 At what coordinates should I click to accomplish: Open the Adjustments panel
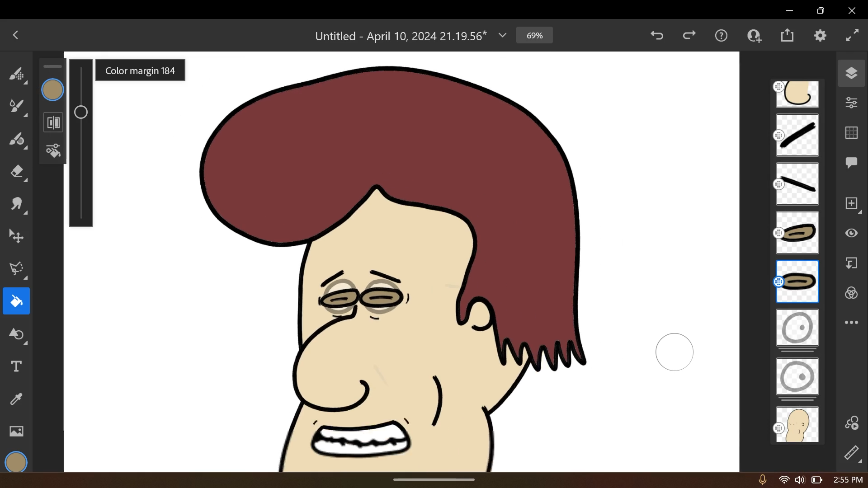[852, 103]
